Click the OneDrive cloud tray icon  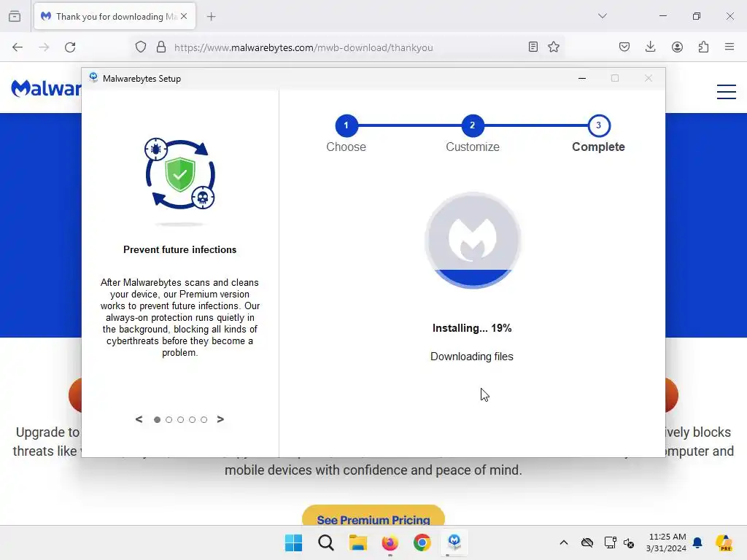587,542
